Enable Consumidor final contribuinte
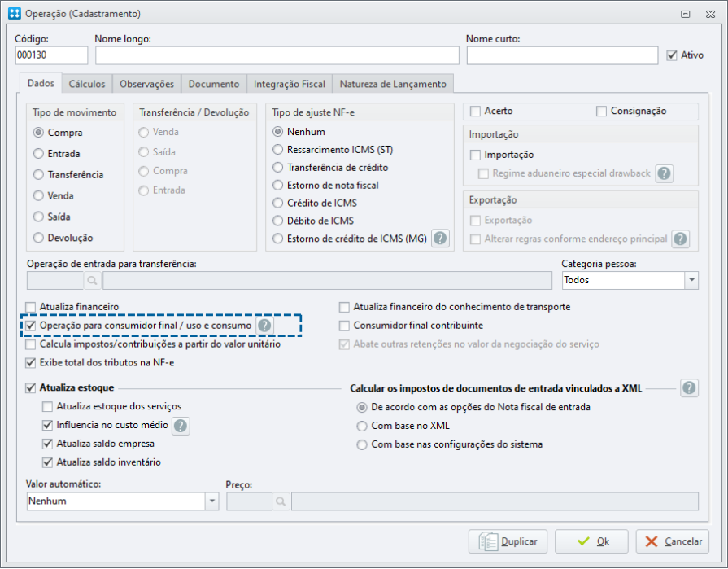The height and width of the screenshot is (569, 728). [x=344, y=326]
